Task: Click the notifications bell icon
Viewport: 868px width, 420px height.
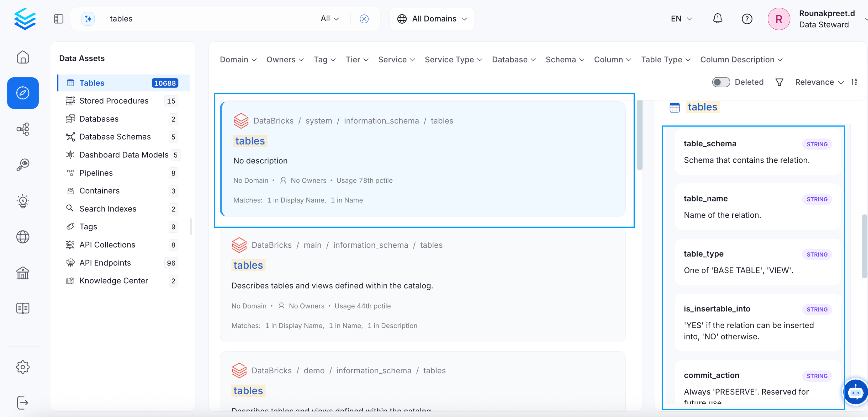Action: pyautogui.click(x=717, y=19)
